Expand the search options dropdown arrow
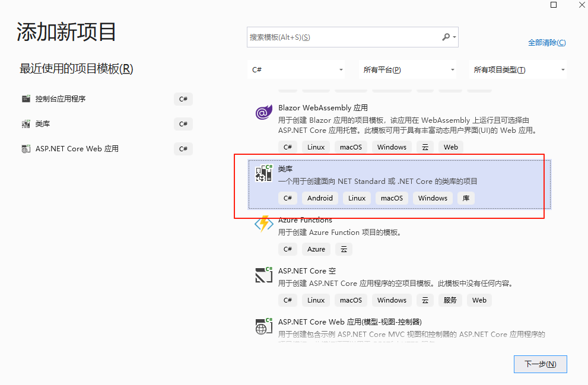588x385 pixels. 454,37
